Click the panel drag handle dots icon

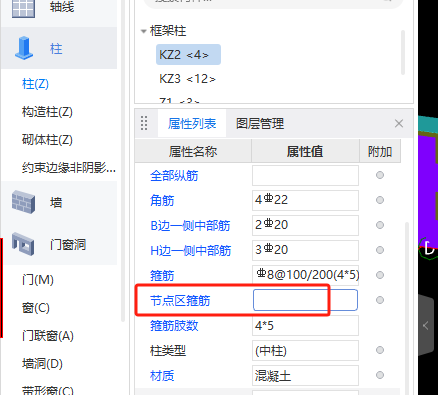(x=144, y=123)
